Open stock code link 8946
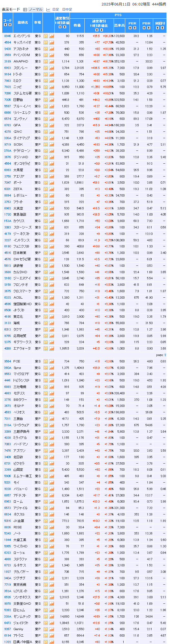Viewport: 170px width, 644px height. click(7, 36)
